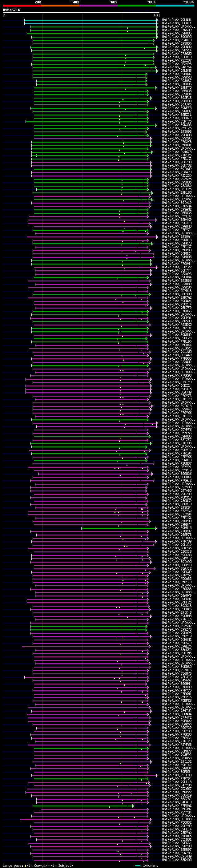Select the UniRef100_B9SX95 label
This screenshot has height=868, width=197.
tap(177, 139)
